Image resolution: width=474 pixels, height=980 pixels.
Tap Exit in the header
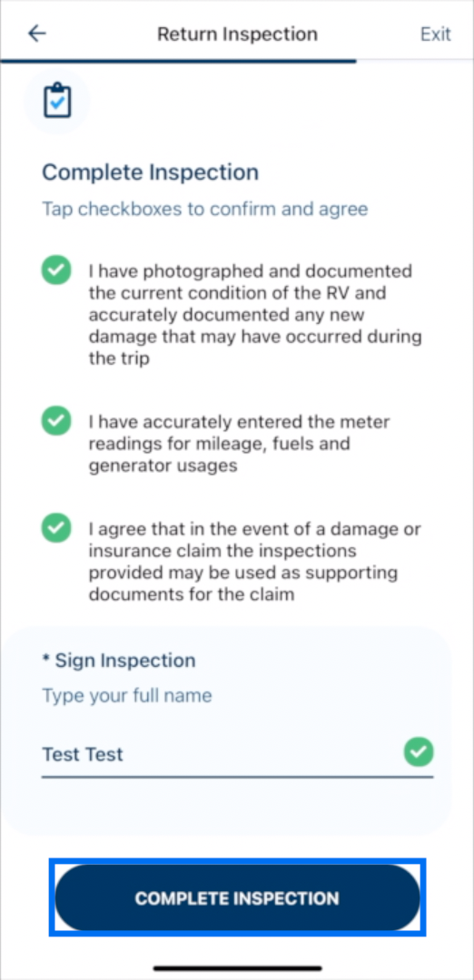click(x=435, y=34)
